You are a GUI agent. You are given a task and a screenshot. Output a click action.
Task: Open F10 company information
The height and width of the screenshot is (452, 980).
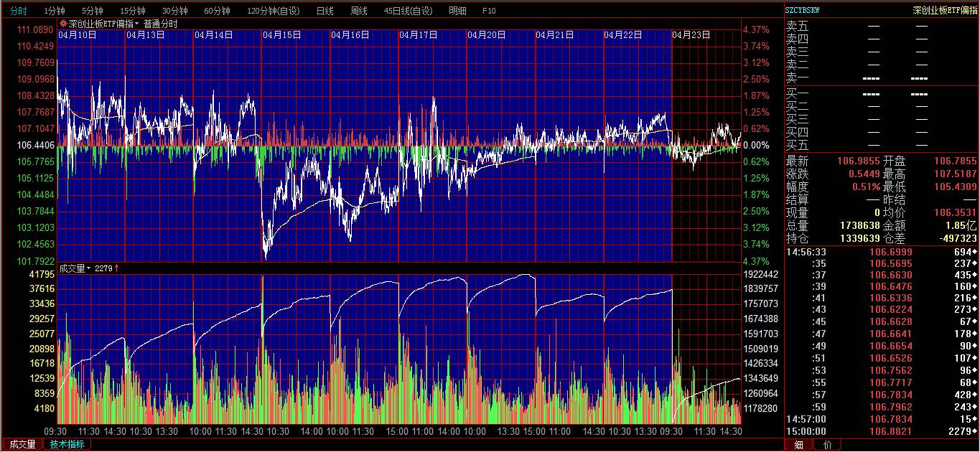[489, 11]
